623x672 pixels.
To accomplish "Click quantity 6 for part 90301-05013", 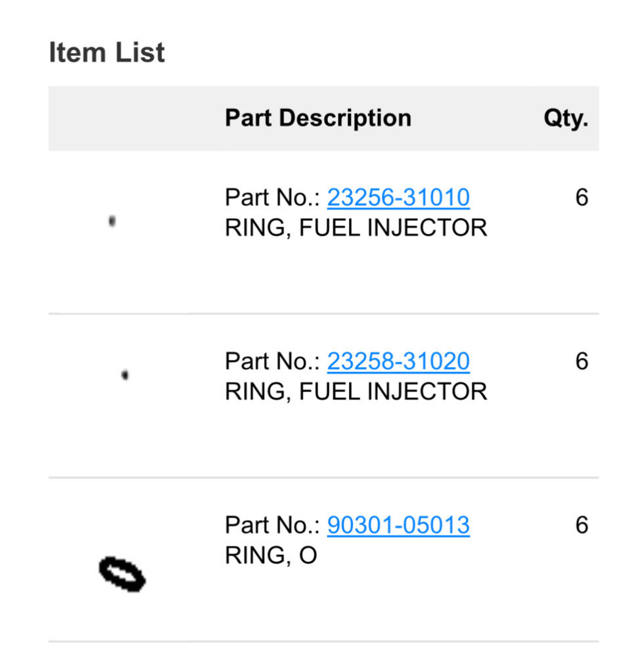I will click(x=582, y=526).
